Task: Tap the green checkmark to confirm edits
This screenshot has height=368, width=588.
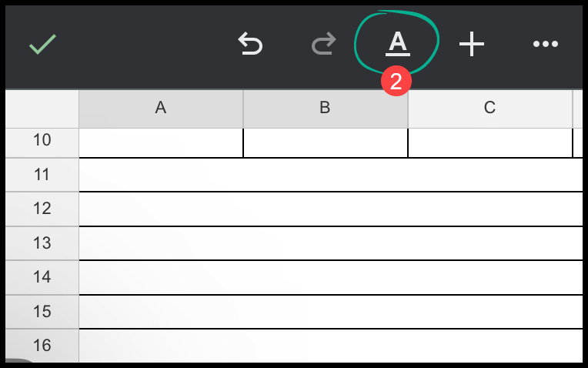Action: [x=42, y=44]
